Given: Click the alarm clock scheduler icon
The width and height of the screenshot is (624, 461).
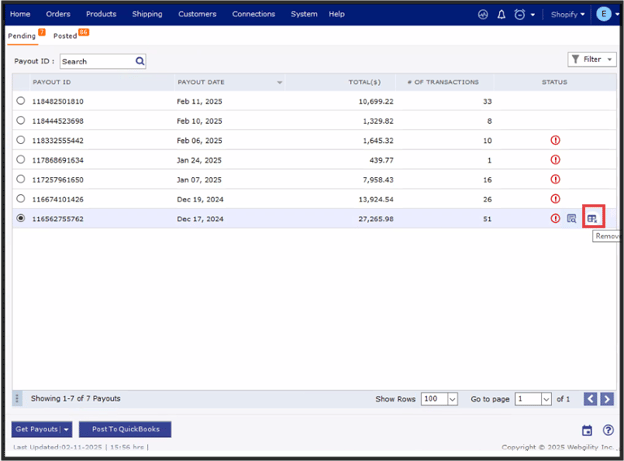Looking at the screenshot, I should pos(519,14).
